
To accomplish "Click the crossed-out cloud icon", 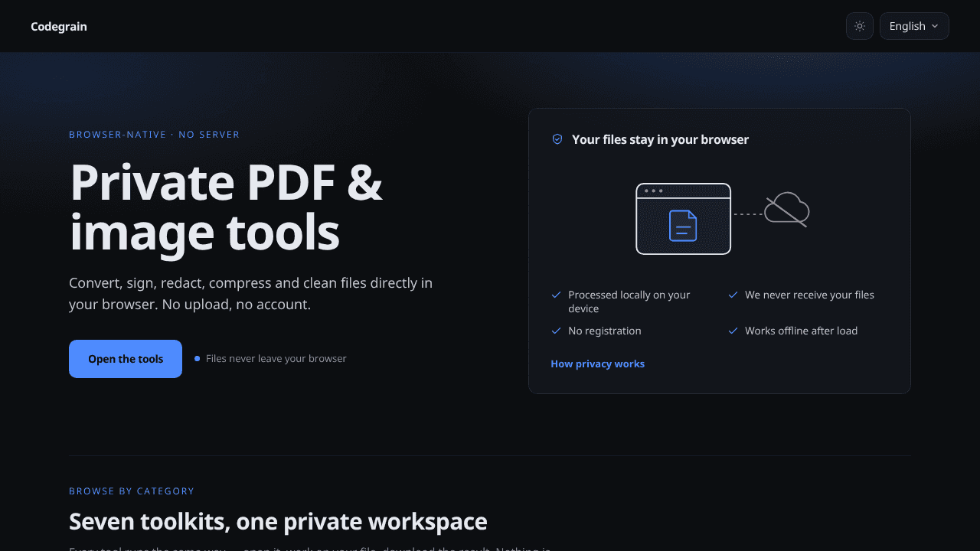I will [x=787, y=210].
